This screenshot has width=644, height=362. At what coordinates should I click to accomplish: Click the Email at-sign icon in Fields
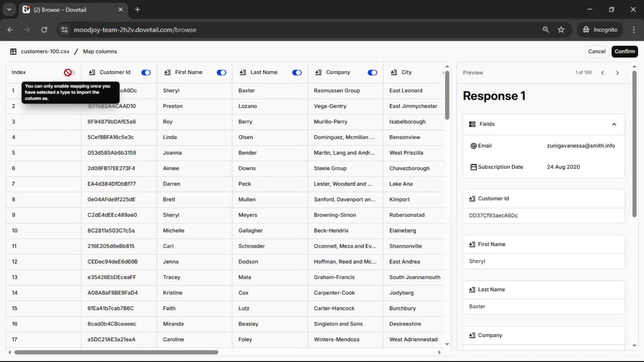(473, 146)
